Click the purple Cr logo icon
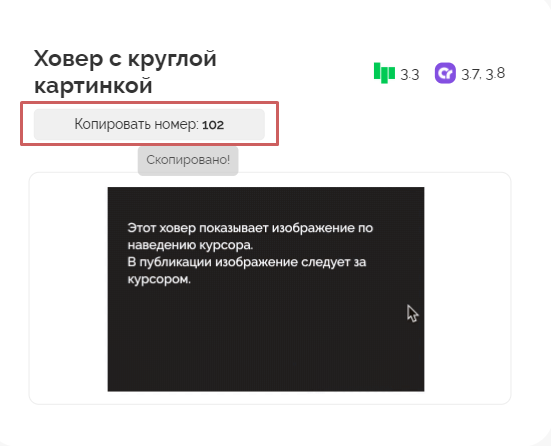Screen dimensions: 551x446 coord(445,73)
